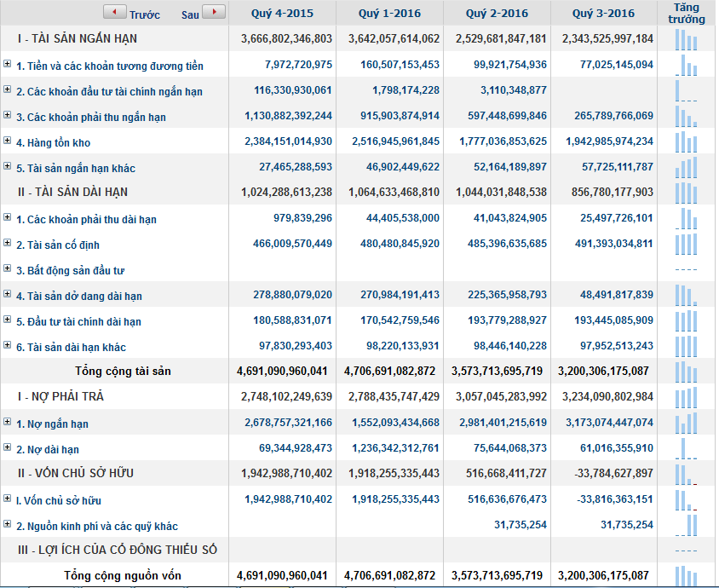Expand row 3. Bất động sản đầu tư

(8, 268)
